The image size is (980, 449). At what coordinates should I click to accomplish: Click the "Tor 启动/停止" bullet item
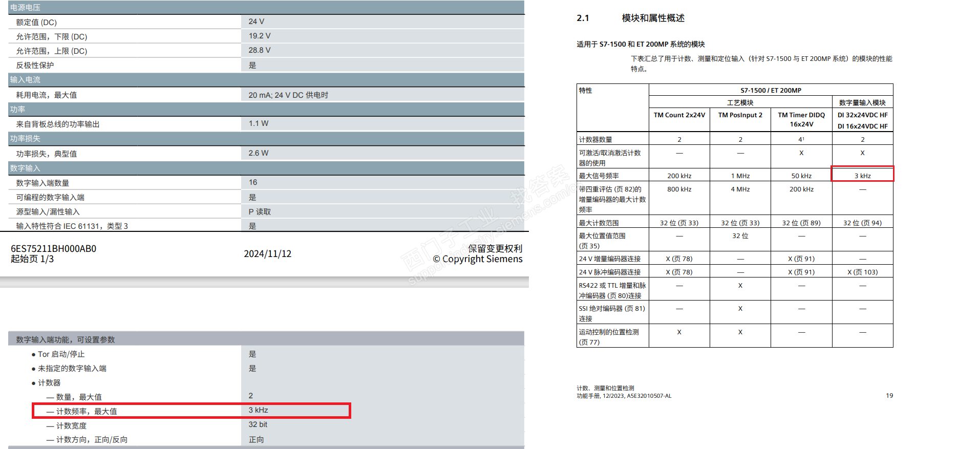tap(61, 354)
